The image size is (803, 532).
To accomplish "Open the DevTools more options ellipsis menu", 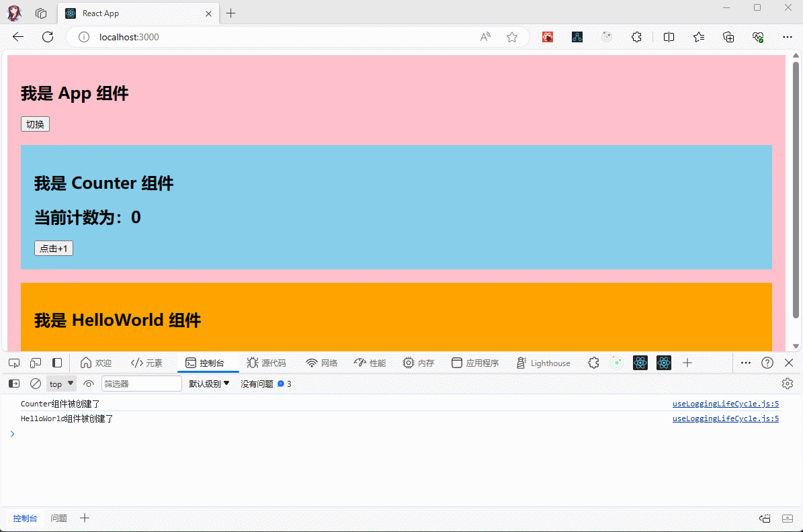I will point(745,363).
